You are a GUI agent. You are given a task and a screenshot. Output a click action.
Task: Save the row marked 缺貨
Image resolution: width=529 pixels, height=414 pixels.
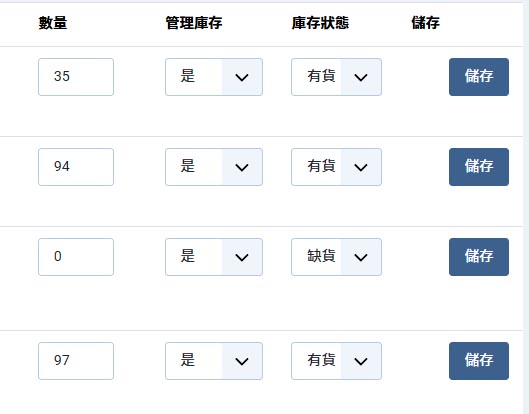pyautogui.click(x=479, y=257)
